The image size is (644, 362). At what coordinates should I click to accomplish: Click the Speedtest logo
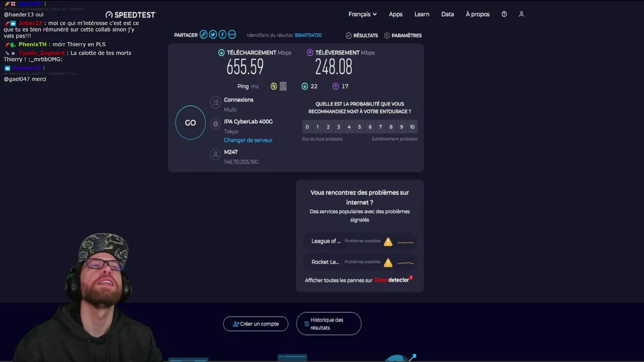click(131, 15)
